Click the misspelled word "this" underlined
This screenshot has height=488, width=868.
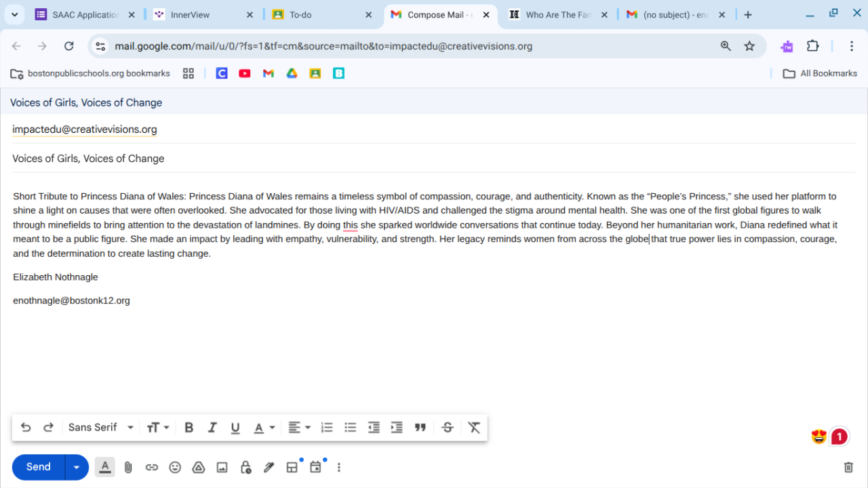click(x=350, y=225)
